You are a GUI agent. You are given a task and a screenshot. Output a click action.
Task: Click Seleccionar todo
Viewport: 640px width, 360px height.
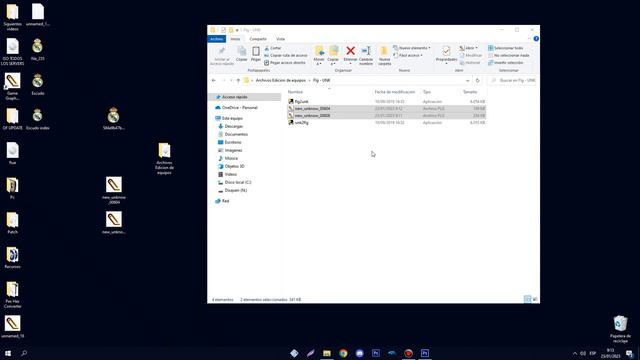click(x=506, y=48)
